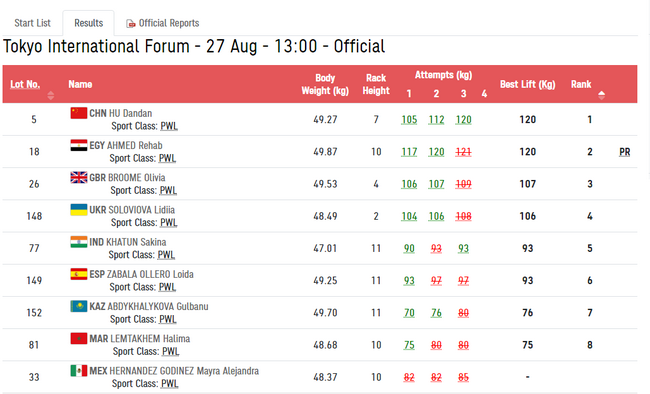Click the Tokyo International Forum session heading
The image size is (650, 394).
tap(194, 46)
